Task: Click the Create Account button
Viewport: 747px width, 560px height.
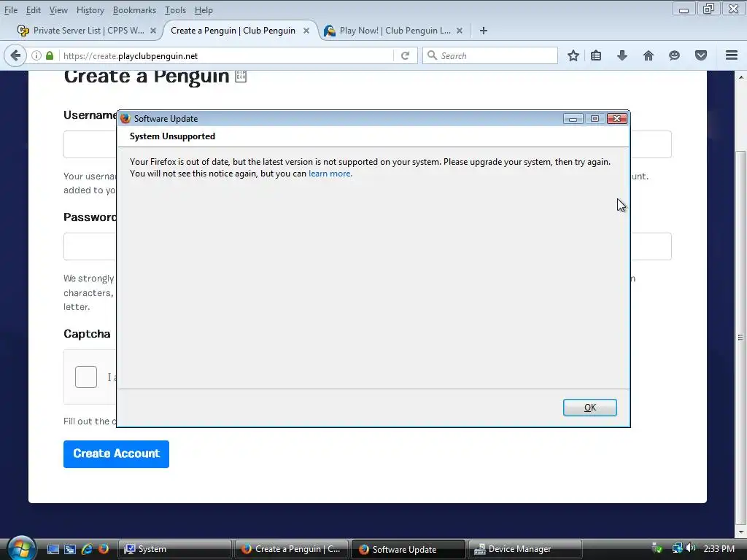Action: tap(116, 454)
